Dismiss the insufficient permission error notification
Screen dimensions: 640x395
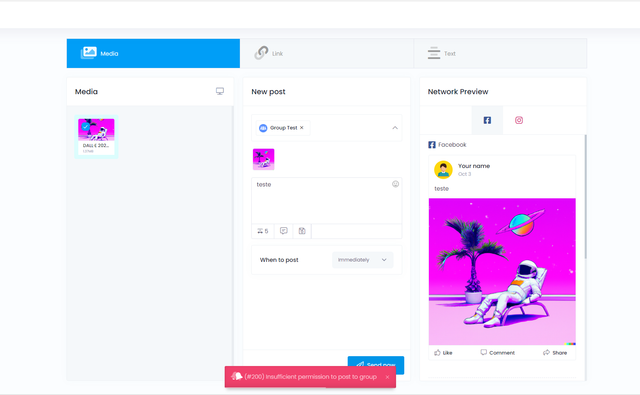(x=387, y=377)
